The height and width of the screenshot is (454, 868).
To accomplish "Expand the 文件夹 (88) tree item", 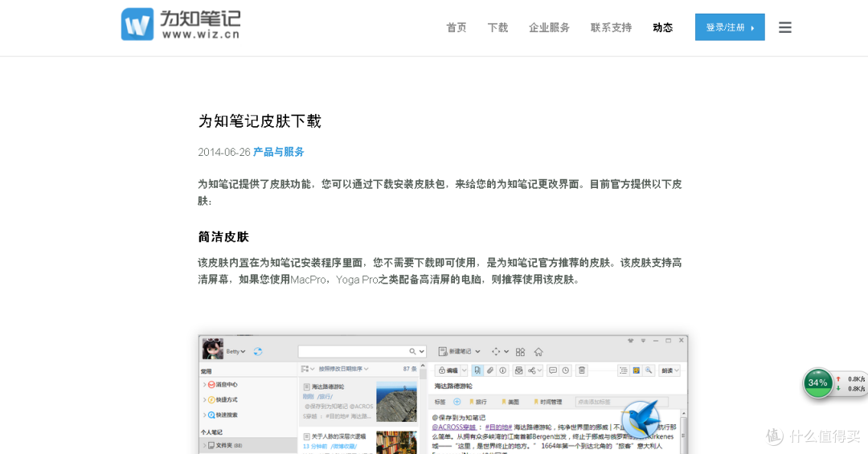I will click(204, 445).
